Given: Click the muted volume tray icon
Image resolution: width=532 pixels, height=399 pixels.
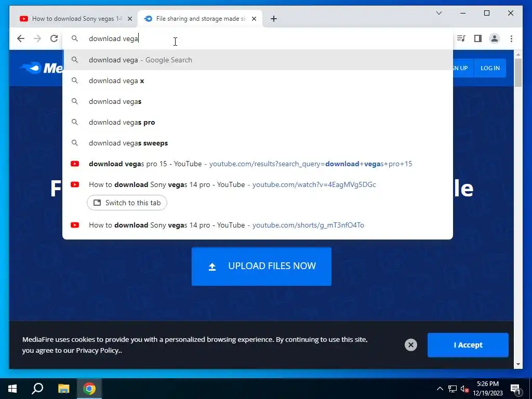Looking at the screenshot, I should pyautogui.click(x=464, y=389).
